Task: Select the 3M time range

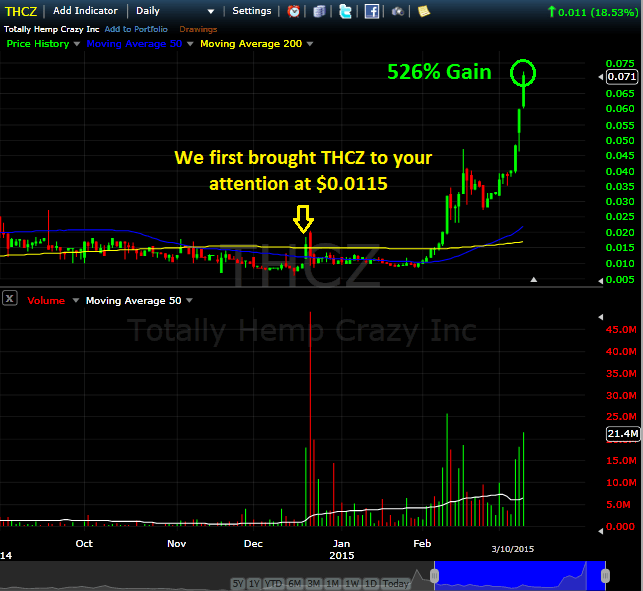Action: coord(314,583)
